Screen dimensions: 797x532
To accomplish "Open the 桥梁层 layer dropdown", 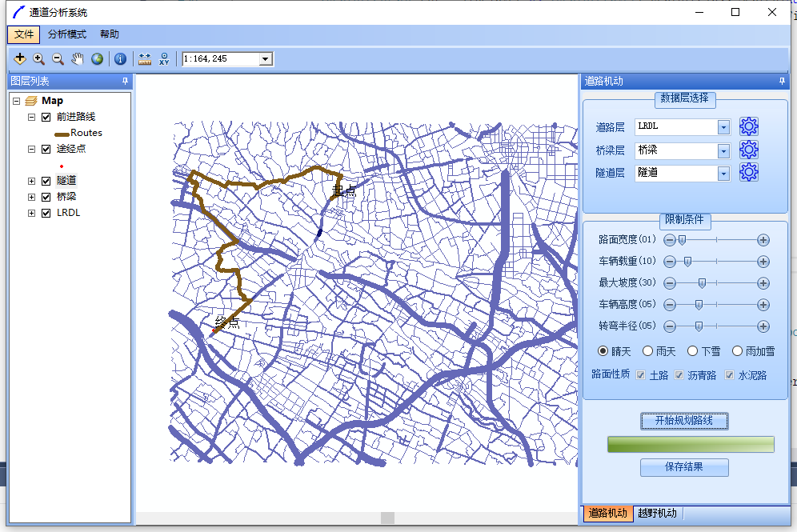I will point(723,150).
